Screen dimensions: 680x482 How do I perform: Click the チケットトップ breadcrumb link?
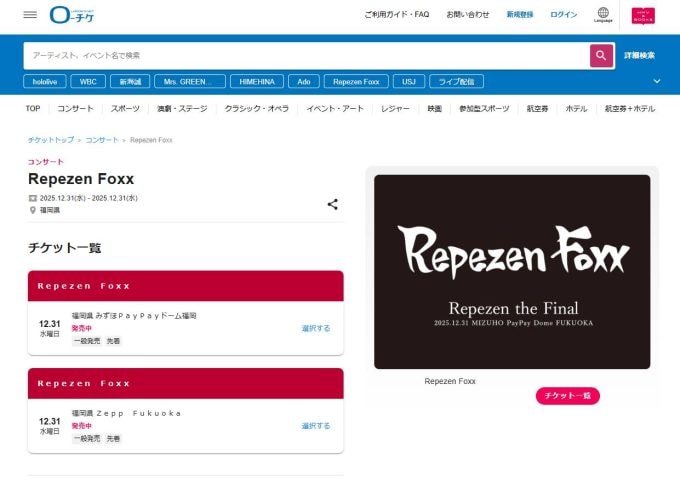tap(50, 140)
